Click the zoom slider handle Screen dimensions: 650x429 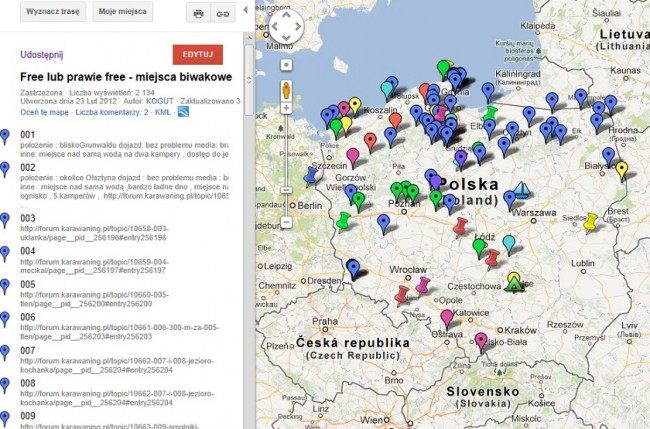(x=286, y=190)
